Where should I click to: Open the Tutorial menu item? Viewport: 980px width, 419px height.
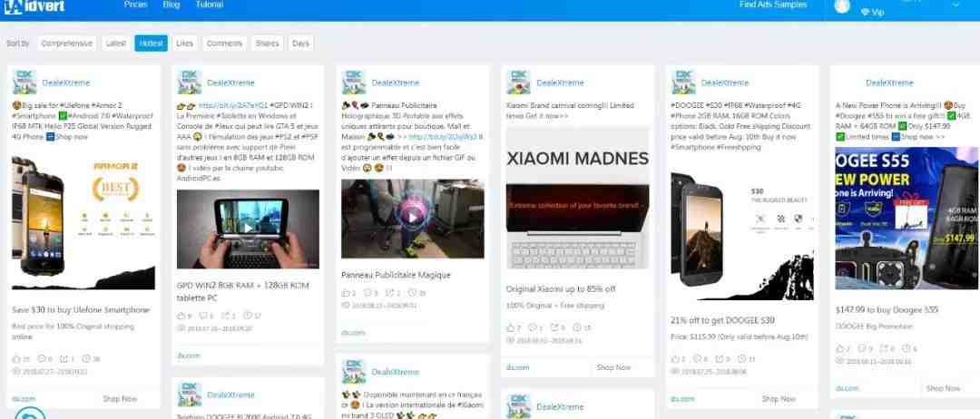(x=210, y=5)
